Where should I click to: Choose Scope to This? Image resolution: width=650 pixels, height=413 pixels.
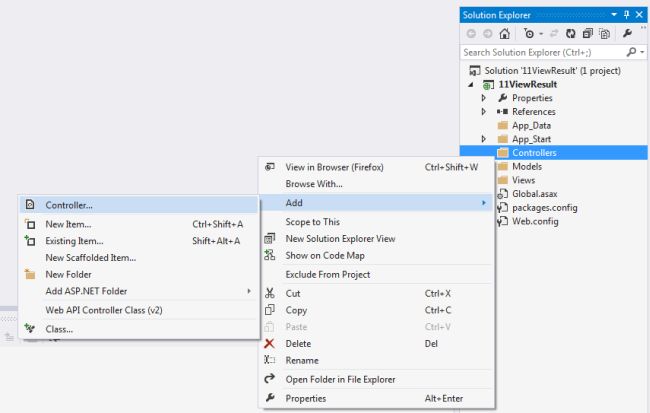[x=376, y=222]
